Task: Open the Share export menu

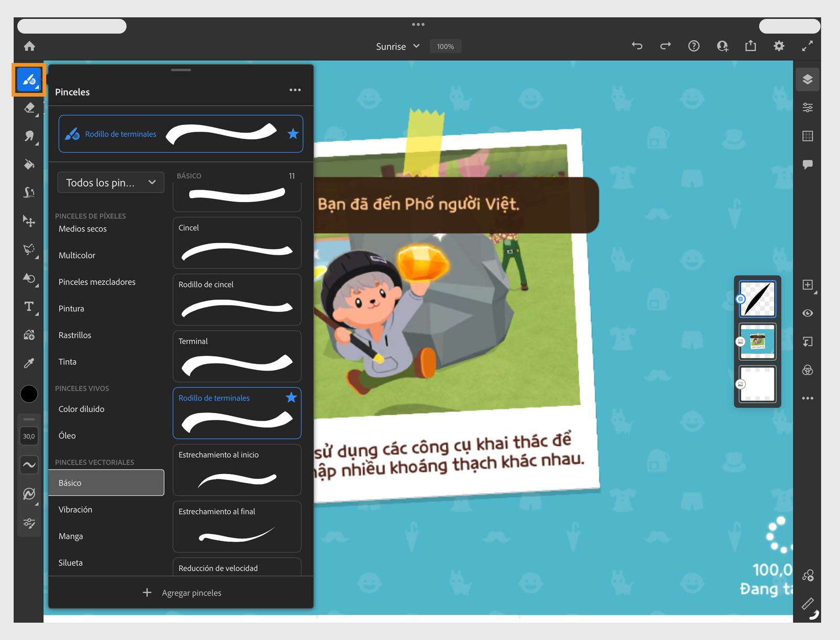Action: 751,46
